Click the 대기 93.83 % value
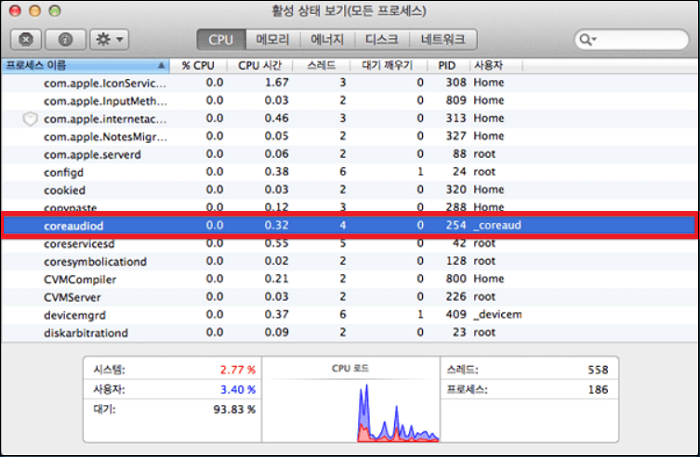The height and width of the screenshot is (457, 700). 234,410
